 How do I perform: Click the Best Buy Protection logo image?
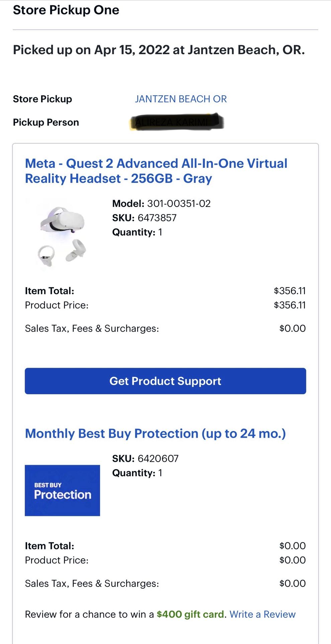click(62, 490)
